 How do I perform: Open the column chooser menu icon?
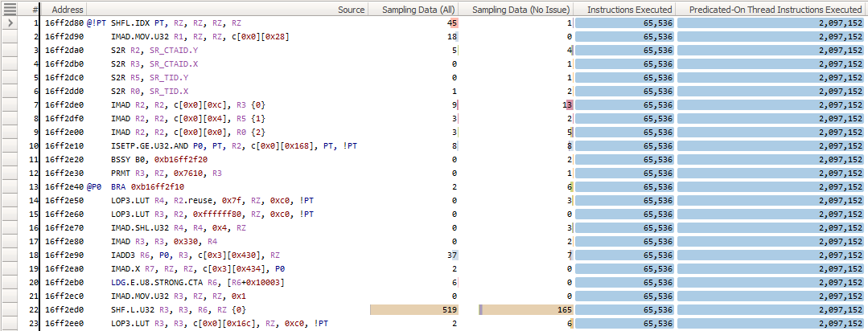(10, 9)
